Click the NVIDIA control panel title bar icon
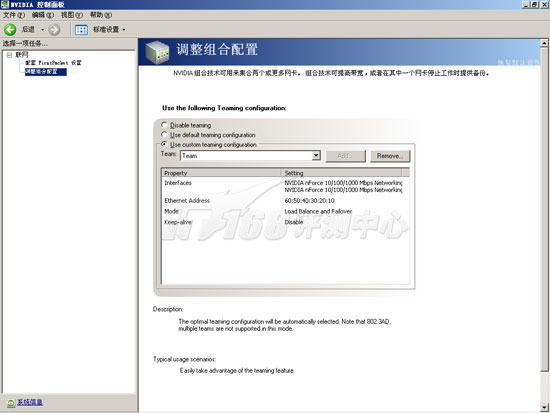 click(5, 5)
